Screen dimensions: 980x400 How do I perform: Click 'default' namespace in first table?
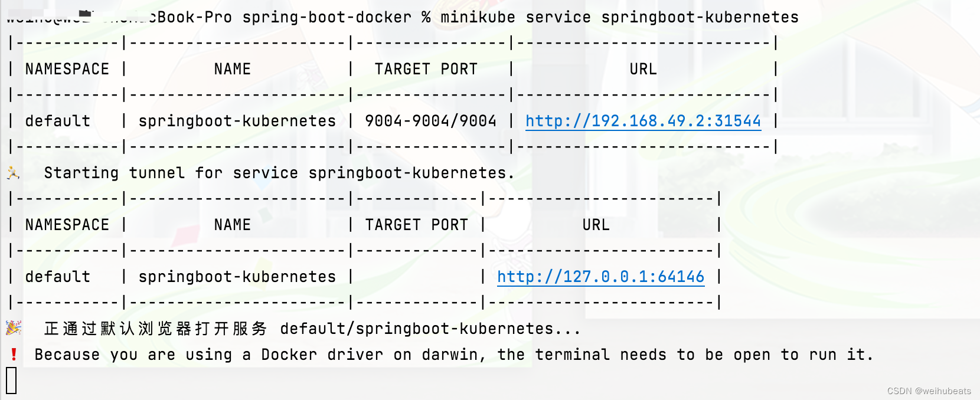click(57, 121)
